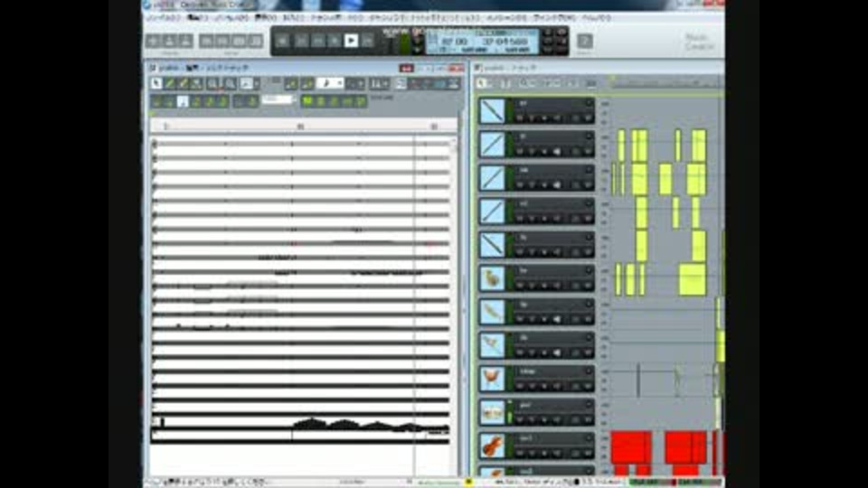
Task: Toggle the second small solo button on the first track
Action: click(532, 117)
